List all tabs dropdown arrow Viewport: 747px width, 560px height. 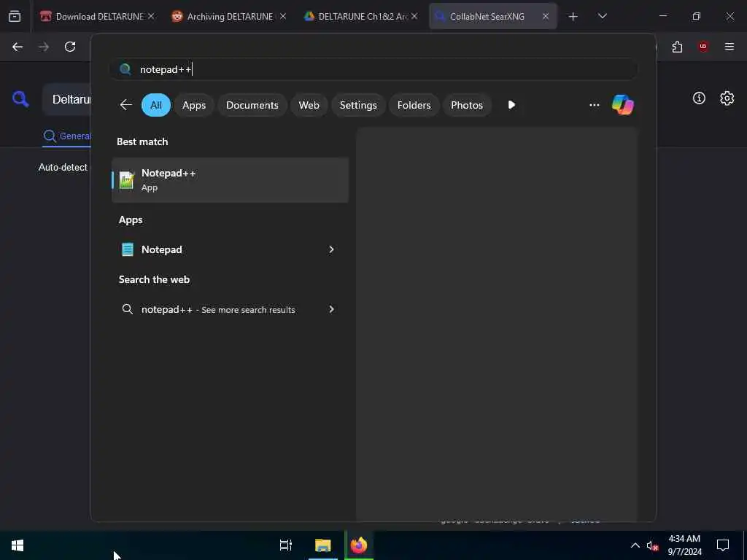602,16
